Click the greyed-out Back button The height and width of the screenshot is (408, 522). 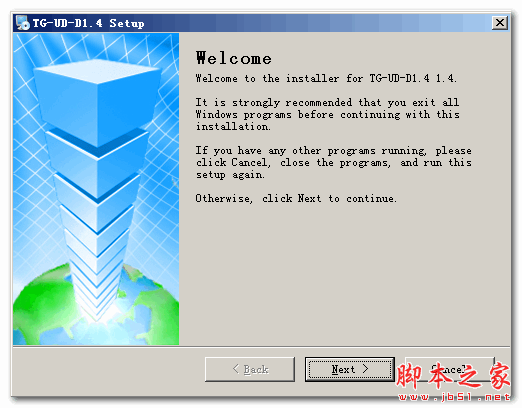tap(250, 369)
